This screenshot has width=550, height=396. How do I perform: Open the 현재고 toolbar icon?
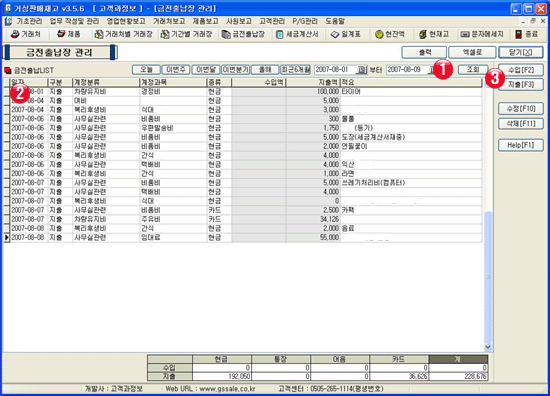434,34
